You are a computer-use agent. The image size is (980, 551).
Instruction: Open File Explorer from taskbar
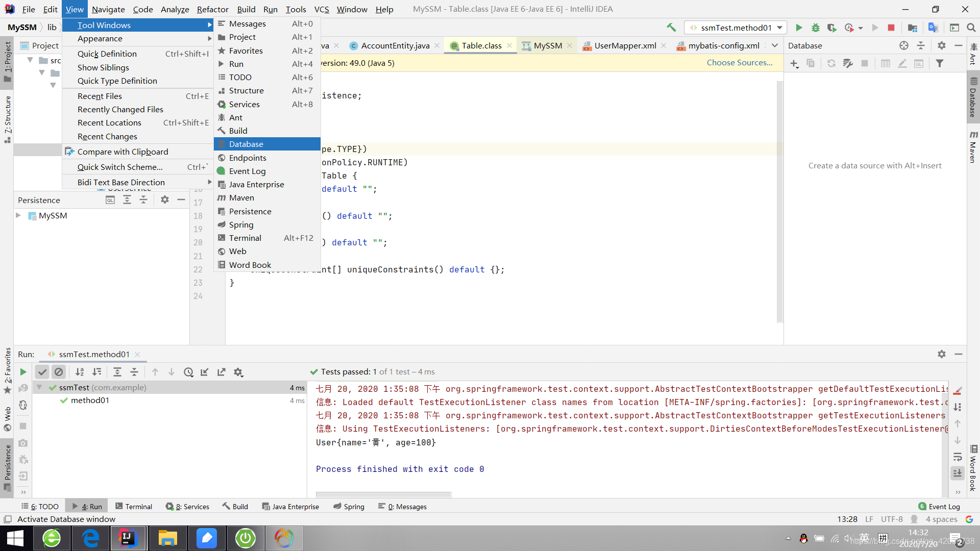click(167, 538)
